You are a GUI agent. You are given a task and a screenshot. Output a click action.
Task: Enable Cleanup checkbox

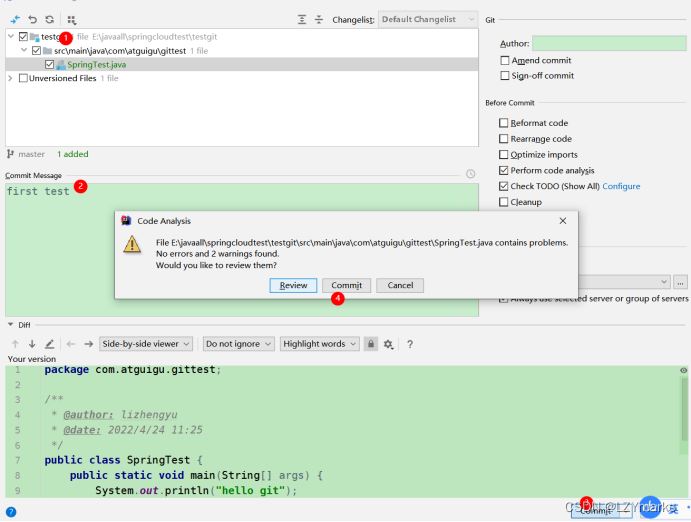504,202
